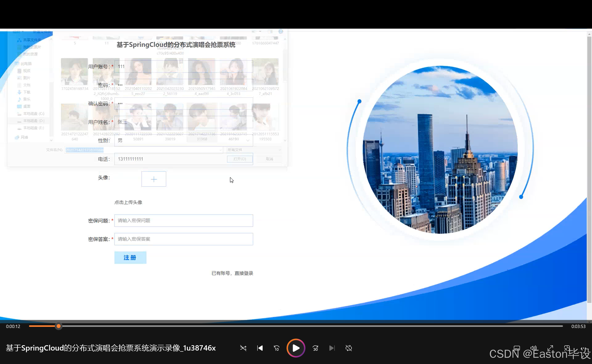Toggle shuffle playback
Viewport: 592px width, 364px height.
[243, 348]
